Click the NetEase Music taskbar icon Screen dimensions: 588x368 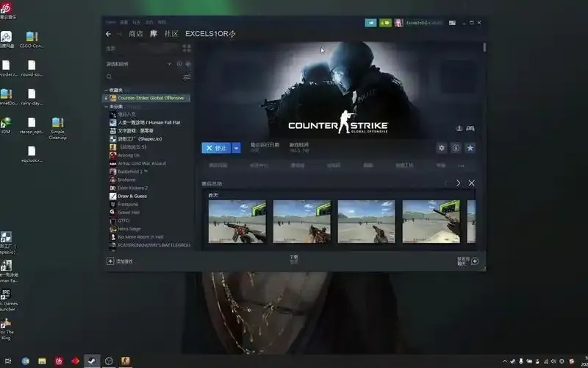[59, 361]
